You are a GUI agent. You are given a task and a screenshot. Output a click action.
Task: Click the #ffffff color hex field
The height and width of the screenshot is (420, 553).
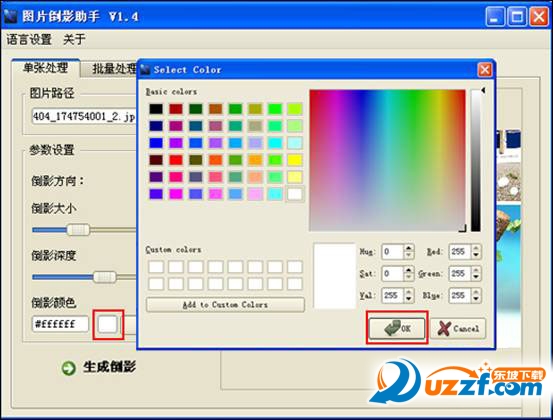coord(60,324)
